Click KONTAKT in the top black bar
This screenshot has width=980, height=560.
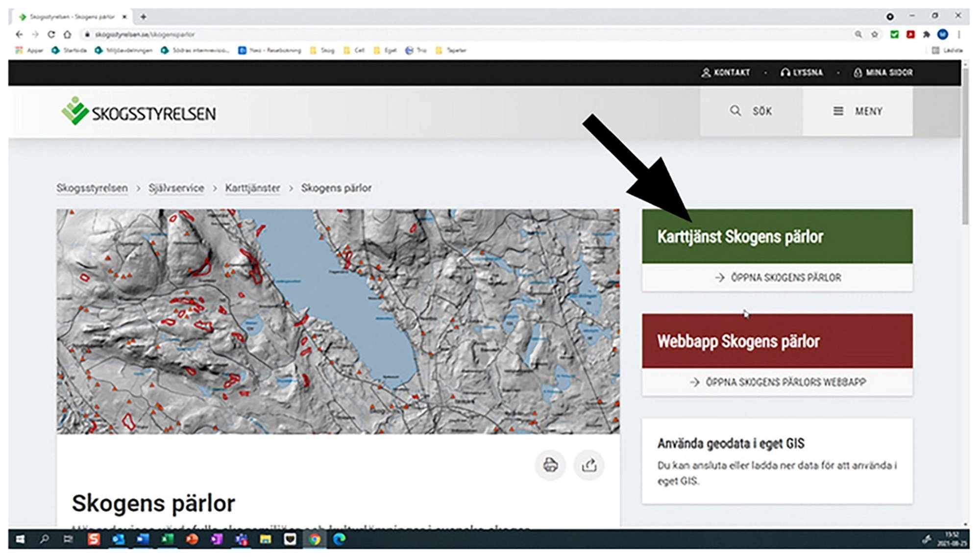[726, 73]
